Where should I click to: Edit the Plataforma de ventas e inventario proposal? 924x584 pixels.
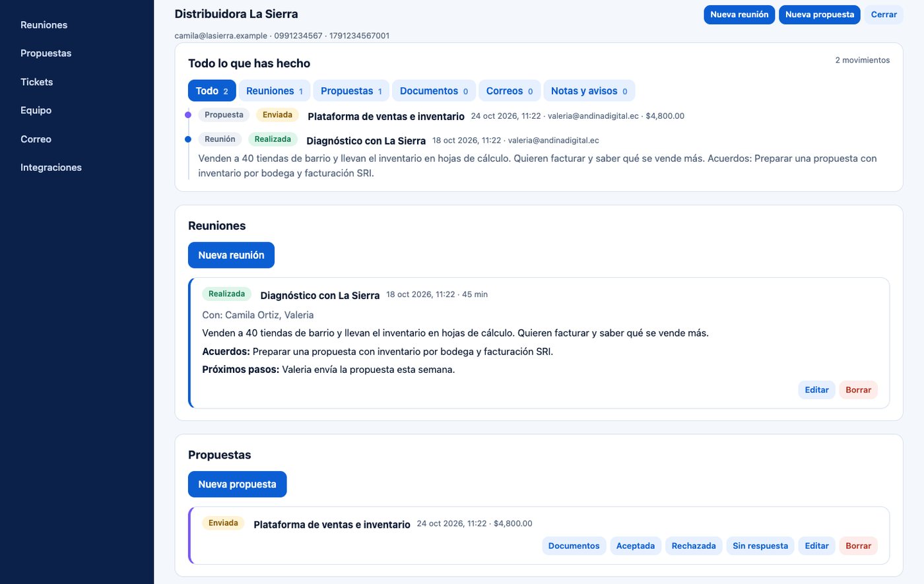[816, 546]
